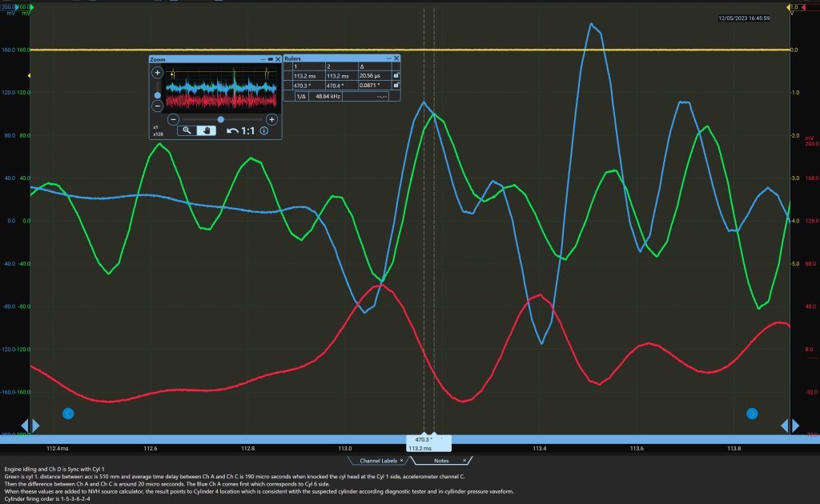The height and width of the screenshot is (504, 820).
Task: Click the 112.8 time axis label
Action: point(248,449)
